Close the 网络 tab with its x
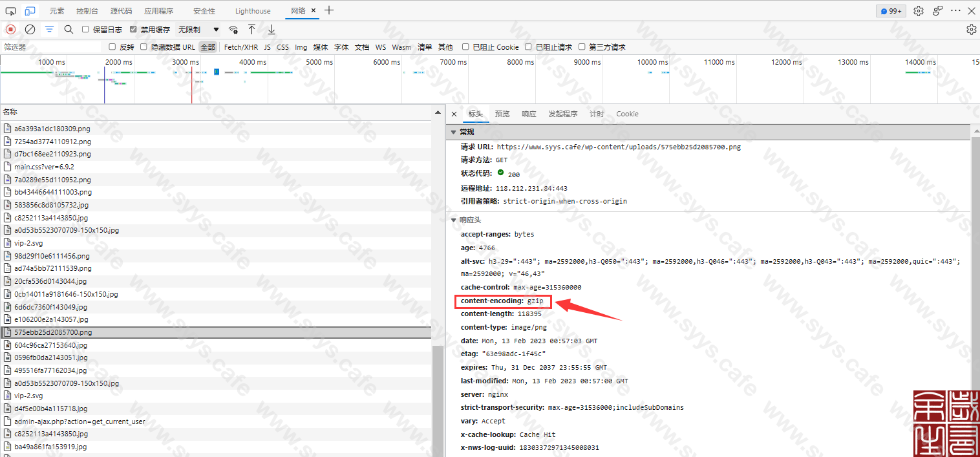Viewport: 980px width, 457px height. pos(314,11)
